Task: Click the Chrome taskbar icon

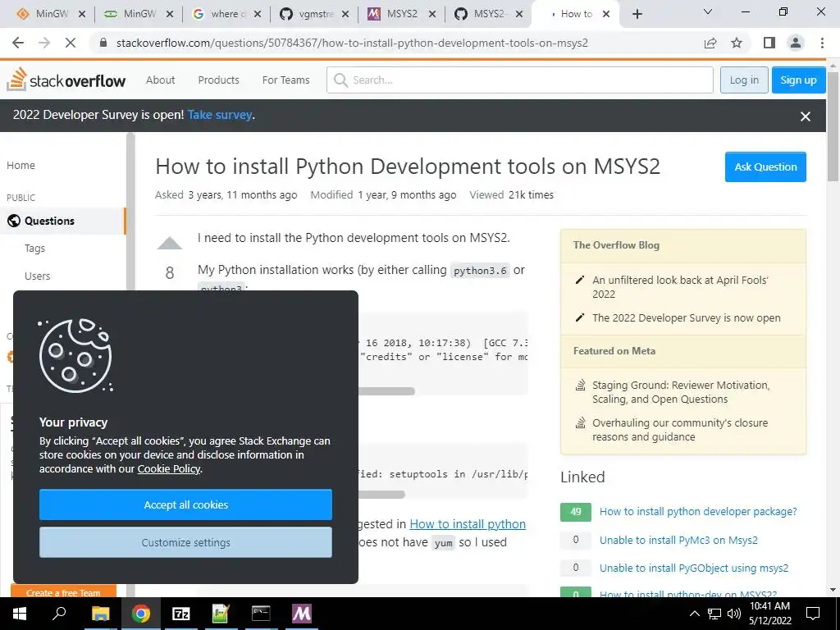Action: pos(141,614)
